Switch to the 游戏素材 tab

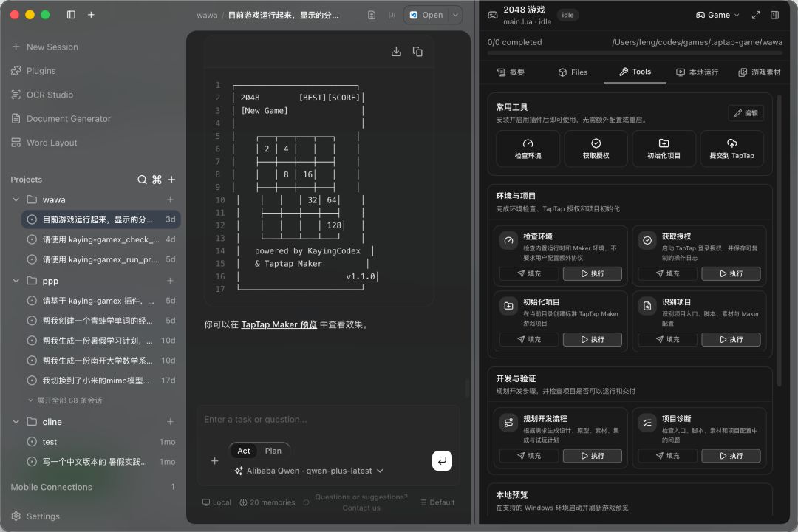[x=760, y=72]
